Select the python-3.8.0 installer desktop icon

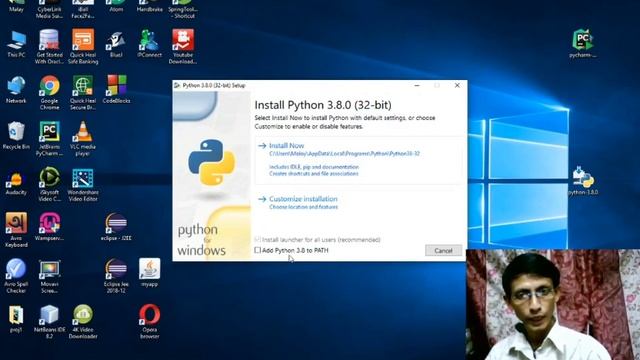(583, 180)
